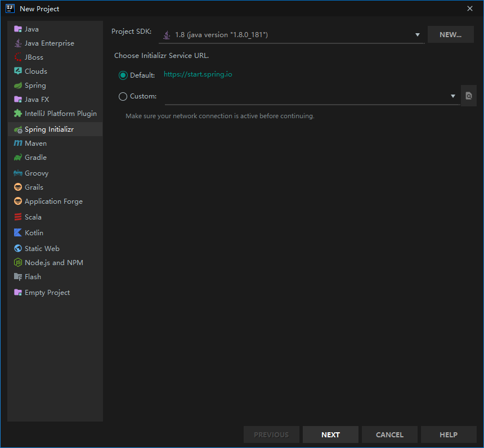484x448 pixels.
Task: Select Static Web label in list
Action: coord(42,248)
